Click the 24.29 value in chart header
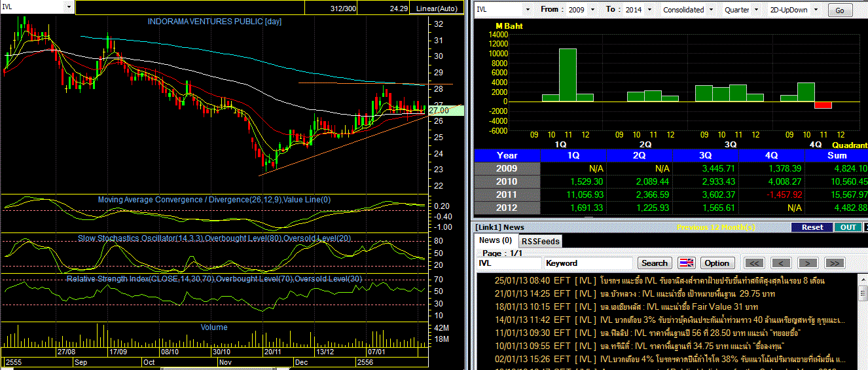This screenshot has width=868, height=370. [x=398, y=9]
